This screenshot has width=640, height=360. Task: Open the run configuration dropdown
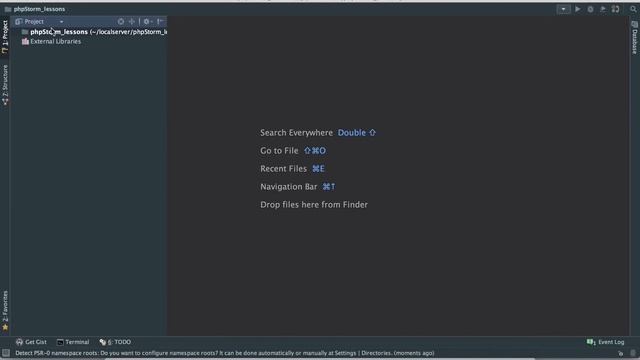563,9
